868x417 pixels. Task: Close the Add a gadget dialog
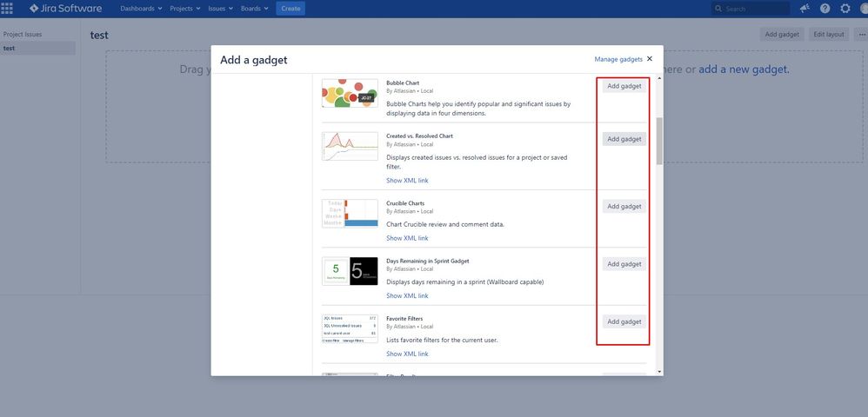click(x=650, y=58)
